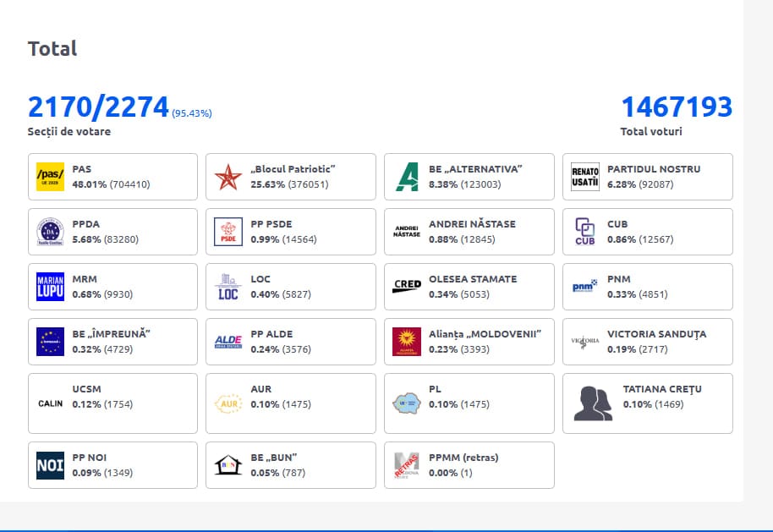The image size is (773, 532).
Task: Select PP ALDE 0.24% result
Action: point(281,349)
